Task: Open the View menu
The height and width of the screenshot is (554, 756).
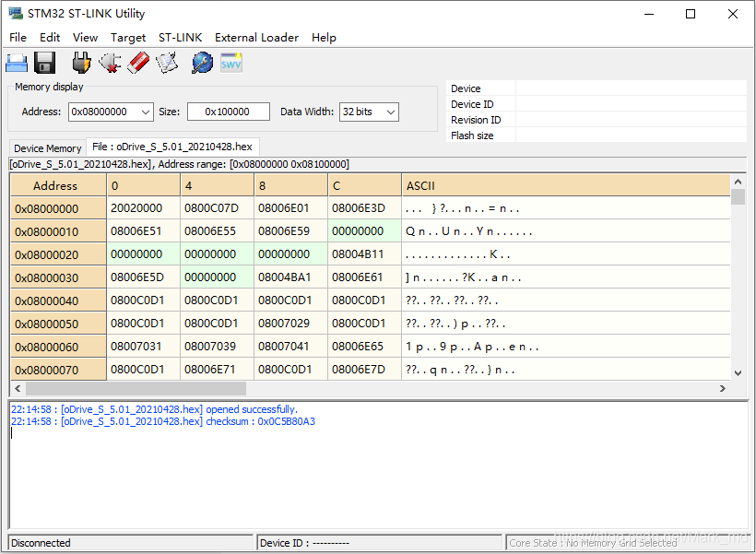Action: [86, 38]
